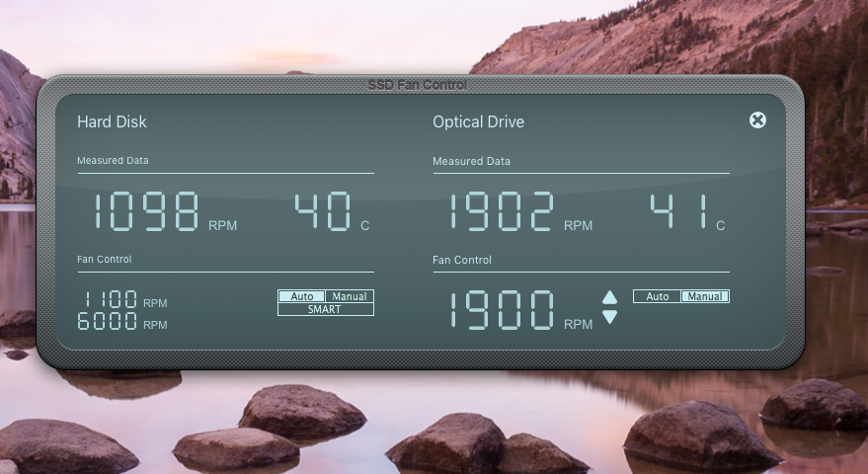Click the SSD Fan Control title bar
The image size is (868, 474).
pos(418,85)
